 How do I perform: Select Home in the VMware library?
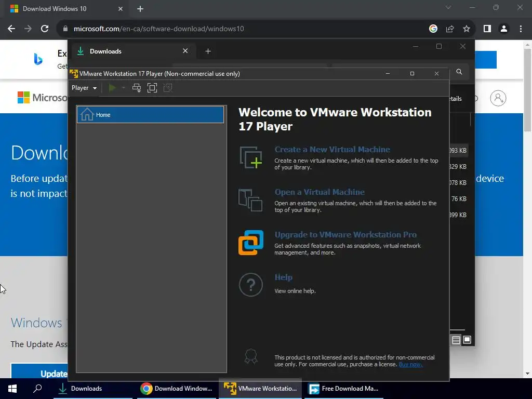(x=150, y=115)
